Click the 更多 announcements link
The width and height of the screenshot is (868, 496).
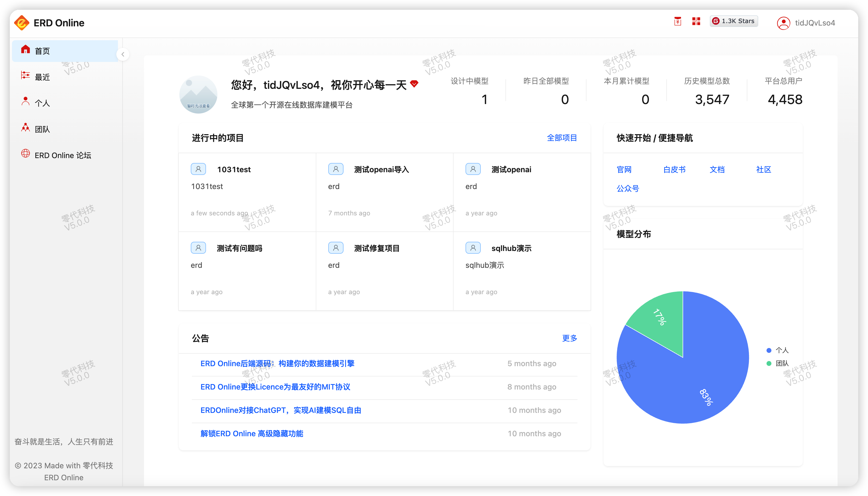[569, 338]
